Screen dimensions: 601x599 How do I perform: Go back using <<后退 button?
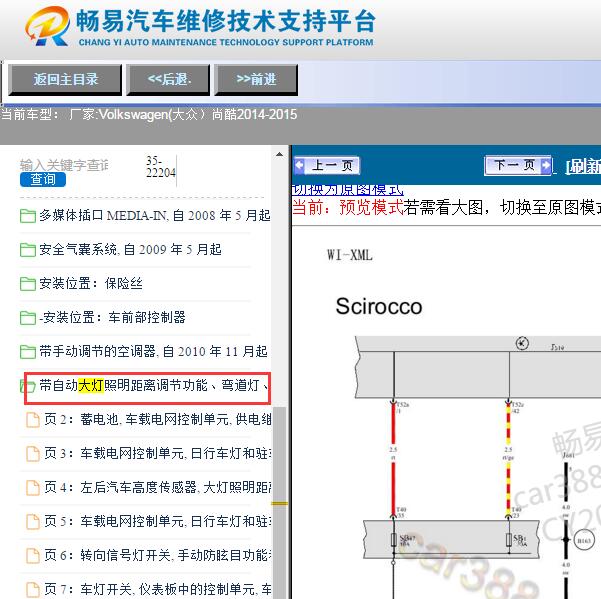point(168,80)
